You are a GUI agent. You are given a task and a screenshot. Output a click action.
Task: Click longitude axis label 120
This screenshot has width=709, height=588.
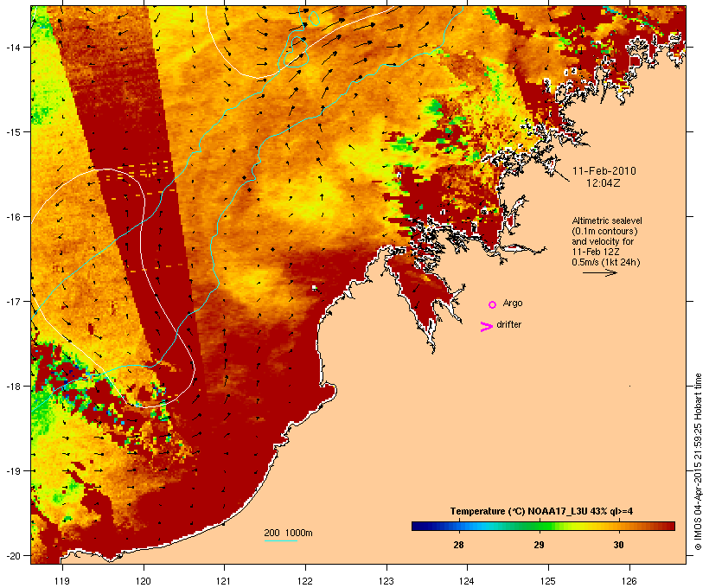pos(144,581)
